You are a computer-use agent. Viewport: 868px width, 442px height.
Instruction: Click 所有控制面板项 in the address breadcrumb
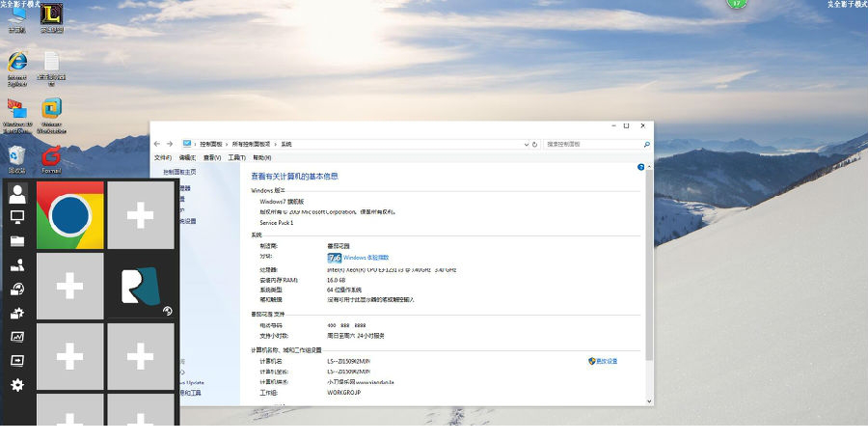pos(252,144)
